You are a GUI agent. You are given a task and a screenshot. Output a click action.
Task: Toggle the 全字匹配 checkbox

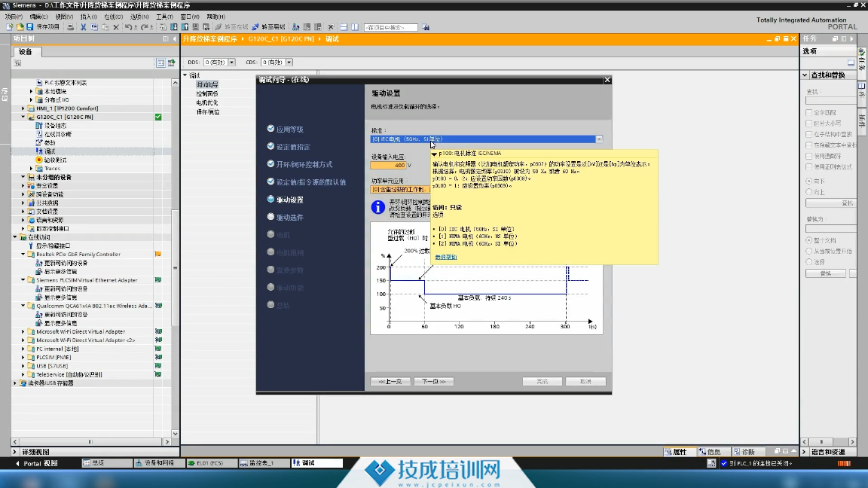[x=808, y=112]
